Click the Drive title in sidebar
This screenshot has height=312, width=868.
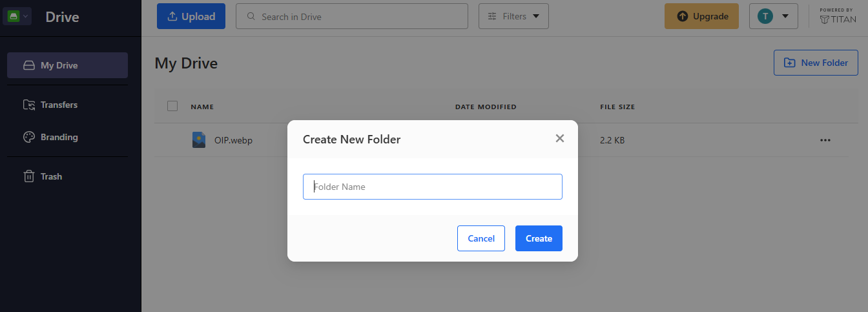[x=62, y=17]
